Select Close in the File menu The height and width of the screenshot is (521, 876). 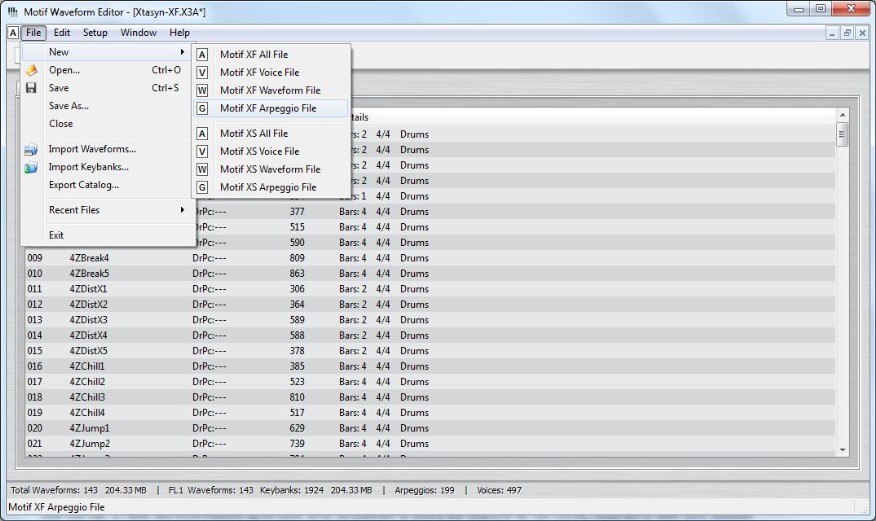click(x=107, y=123)
